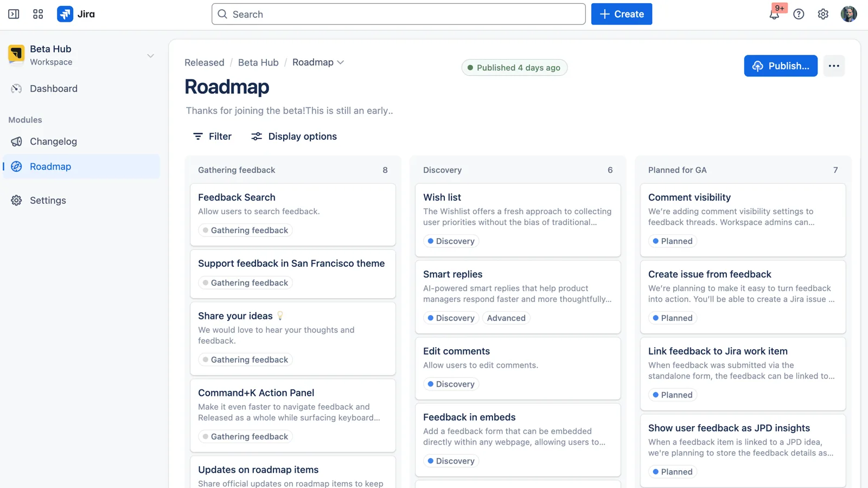Click the Publish button

click(781, 66)
